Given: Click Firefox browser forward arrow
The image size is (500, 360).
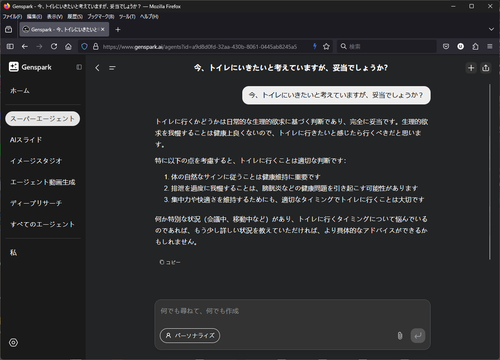Looking at the screenshot, I should click(39, 47).
